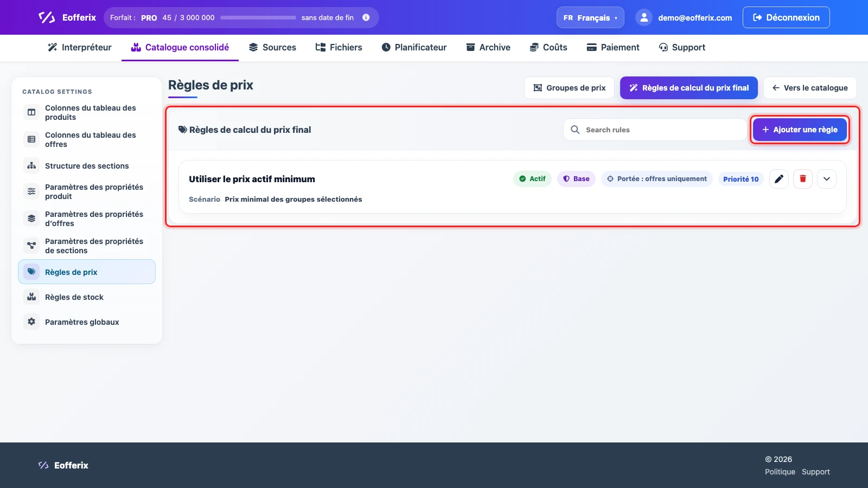Viewport: 868px width, 488px height.
Task: Click the Search rules input field
Action: pyautogui.click(x=655, y=130)
